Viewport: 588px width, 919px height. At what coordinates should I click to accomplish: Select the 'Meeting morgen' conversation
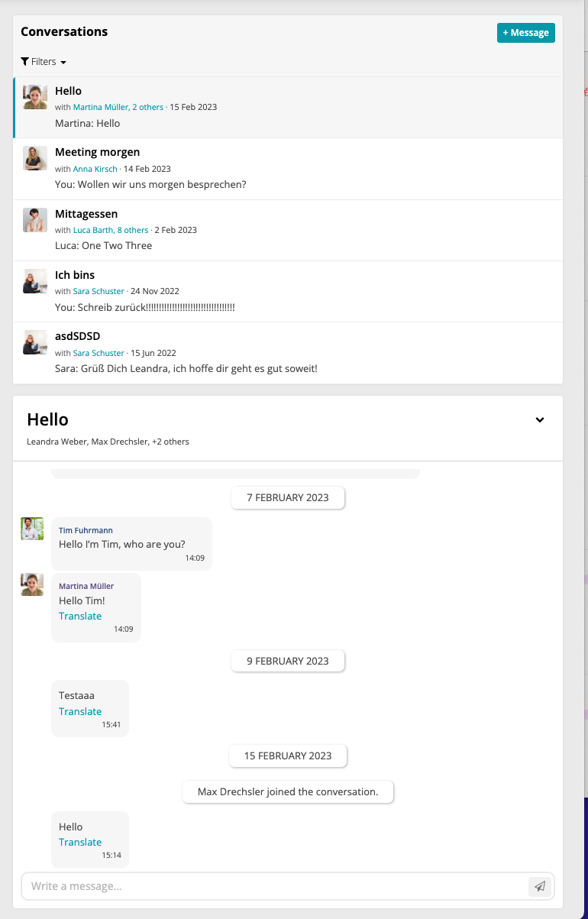click(x=229, y=167)
